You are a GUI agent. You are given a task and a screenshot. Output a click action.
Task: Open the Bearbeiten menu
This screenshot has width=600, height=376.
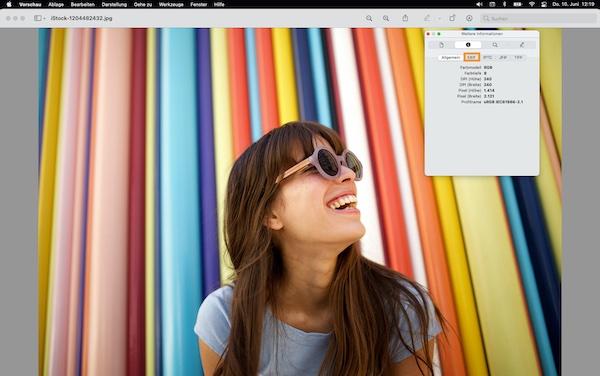[x=83, y=5]
